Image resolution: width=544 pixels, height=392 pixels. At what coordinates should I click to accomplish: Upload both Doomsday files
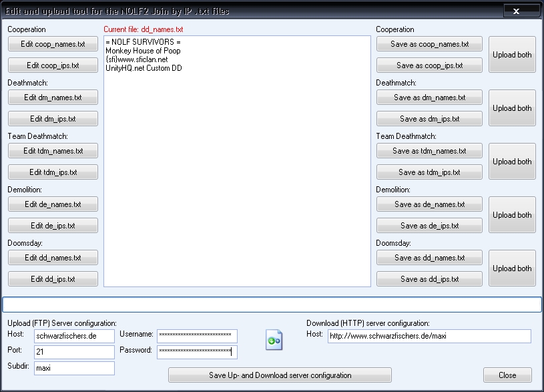click(x=512, y=268)
